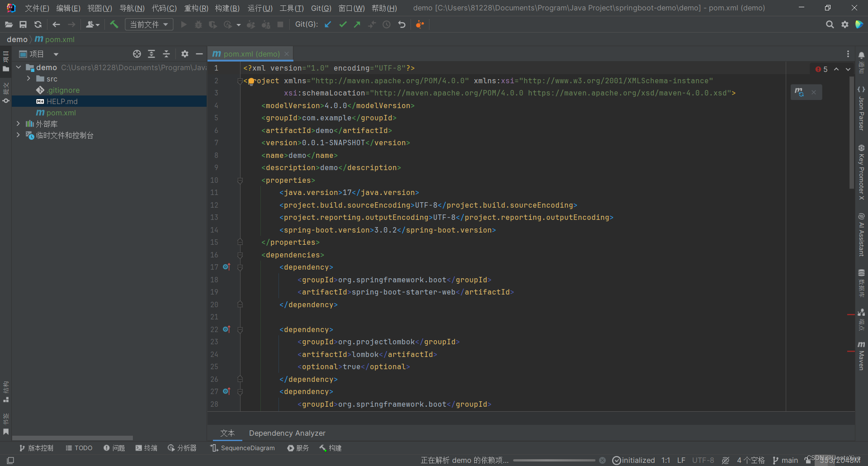The image size is (868, 466).
Task: Commit changes with green checkmark
Action: [x=343, y=24]
